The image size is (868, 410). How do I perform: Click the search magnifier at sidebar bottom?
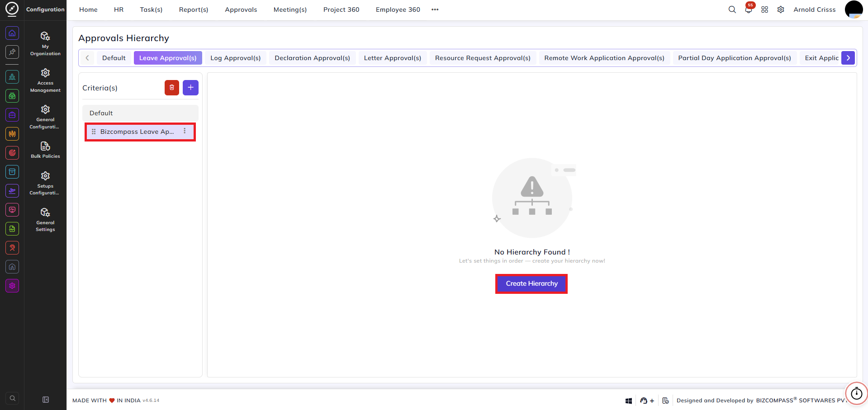click(13, 398)
